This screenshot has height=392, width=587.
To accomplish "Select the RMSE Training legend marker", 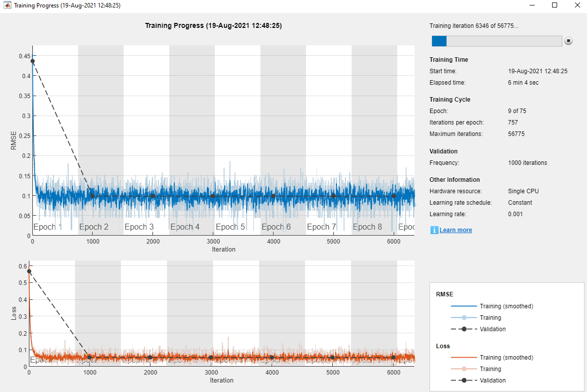I will pos(464,318).
